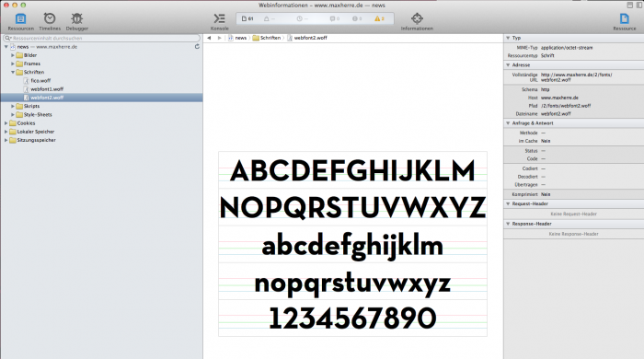
Task: Click the Cookies folder icon
Action: [x=13, y=123]
